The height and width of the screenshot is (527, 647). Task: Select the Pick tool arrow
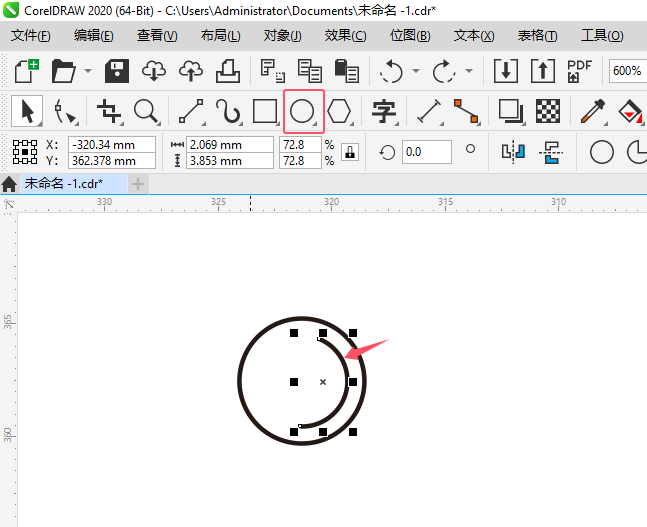(27, 111)
